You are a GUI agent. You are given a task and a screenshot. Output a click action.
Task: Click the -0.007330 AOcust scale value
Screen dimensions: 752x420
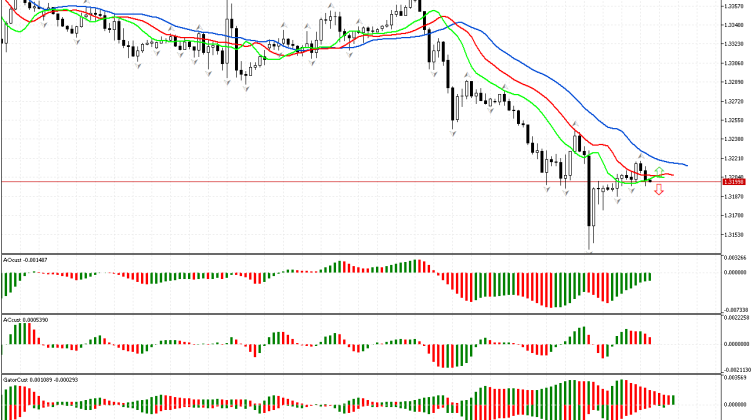pyautogui.click(x=735, y=310)
